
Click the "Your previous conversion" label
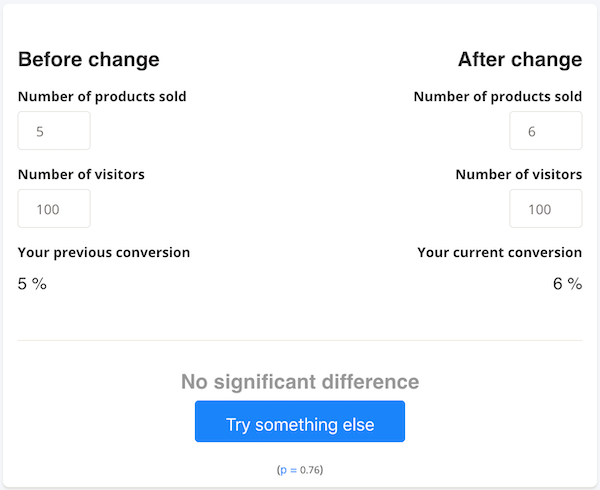tap(104, 252)
